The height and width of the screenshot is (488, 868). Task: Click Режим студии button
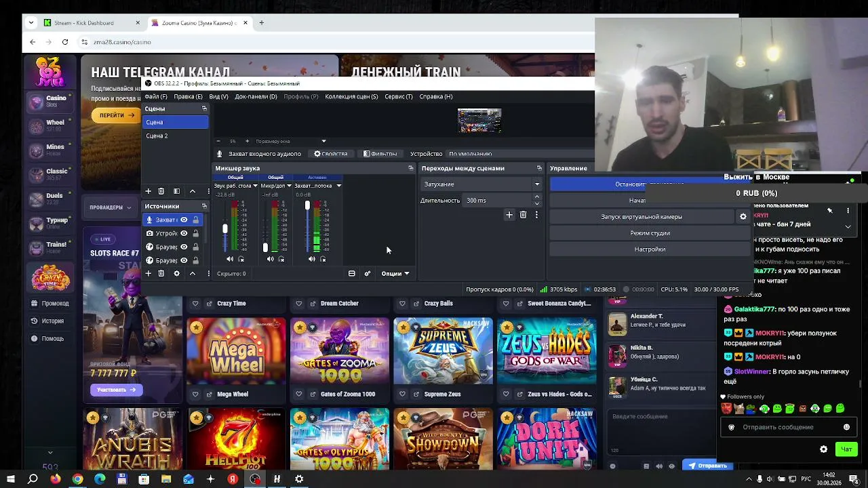point(650,233)
